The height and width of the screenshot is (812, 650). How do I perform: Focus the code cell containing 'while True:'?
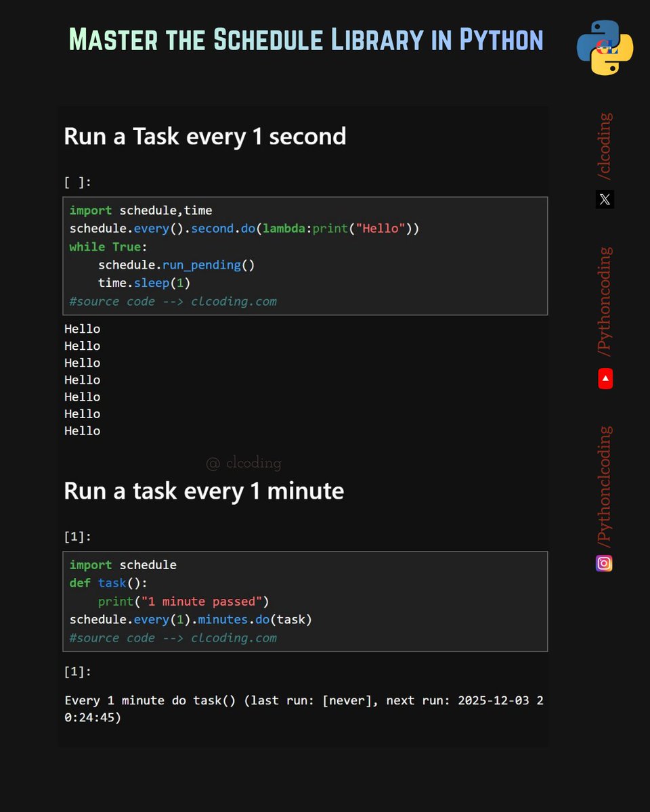(305, 256)
